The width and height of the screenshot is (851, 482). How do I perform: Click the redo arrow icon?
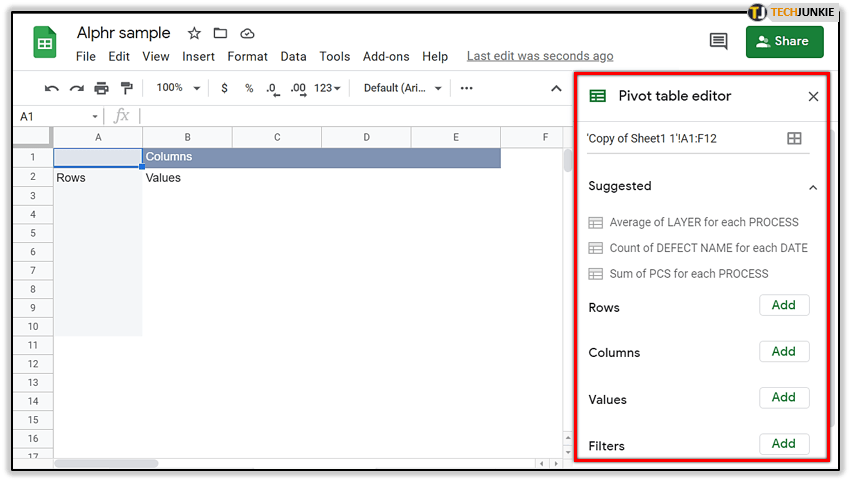77,88
